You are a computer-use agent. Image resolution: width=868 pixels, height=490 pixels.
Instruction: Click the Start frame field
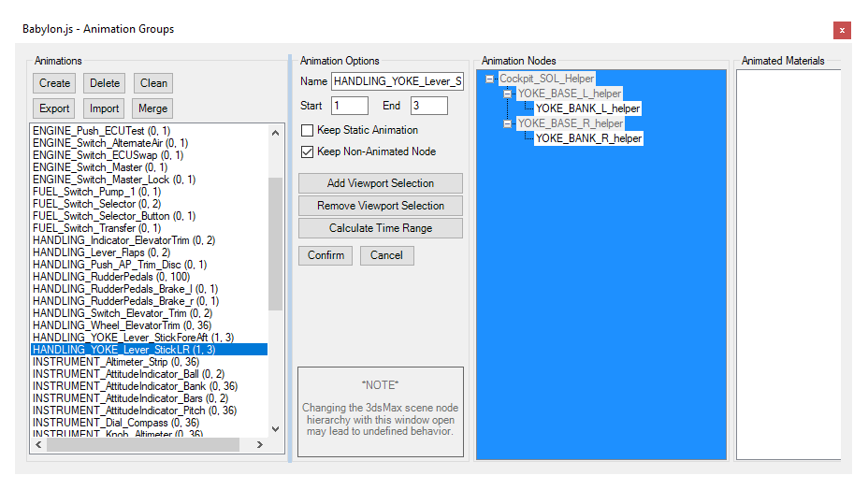pyautogui.click(x=349, y=106)
